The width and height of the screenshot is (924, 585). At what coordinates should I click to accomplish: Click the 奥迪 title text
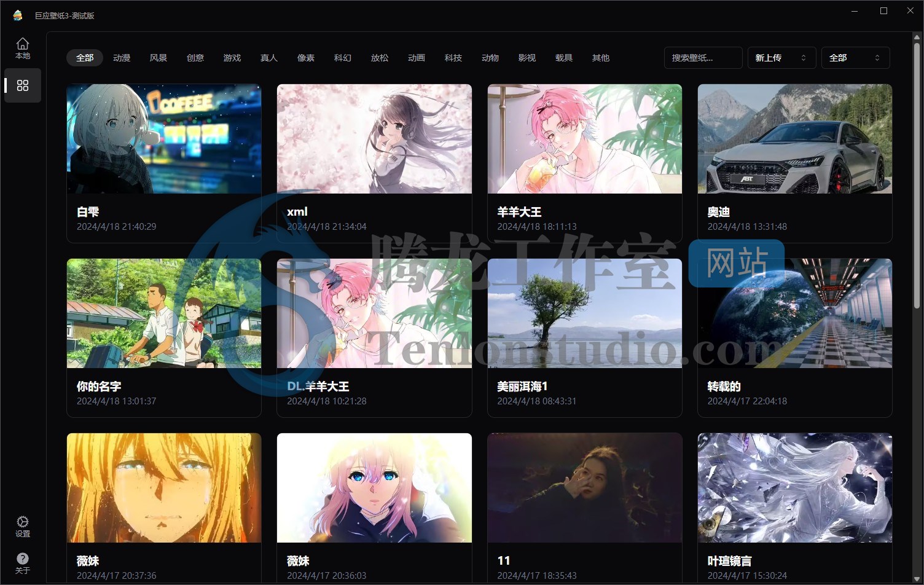coord(719,212)
